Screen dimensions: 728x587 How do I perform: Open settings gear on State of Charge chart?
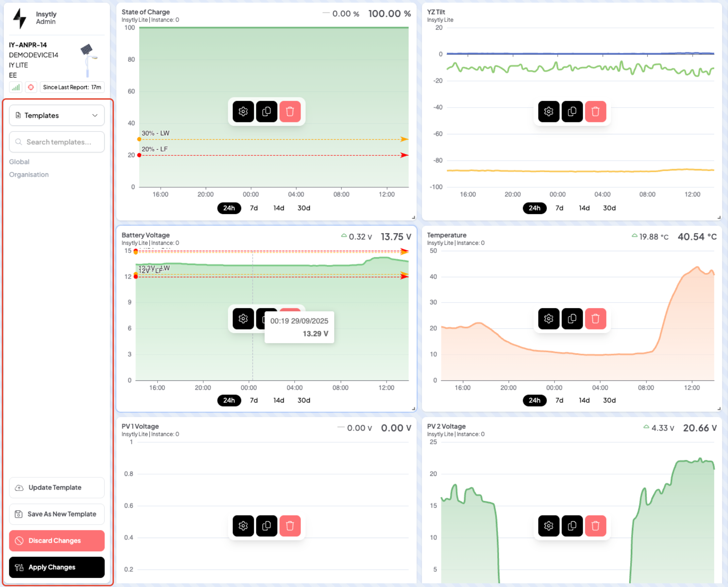click(x=243, y=111)
